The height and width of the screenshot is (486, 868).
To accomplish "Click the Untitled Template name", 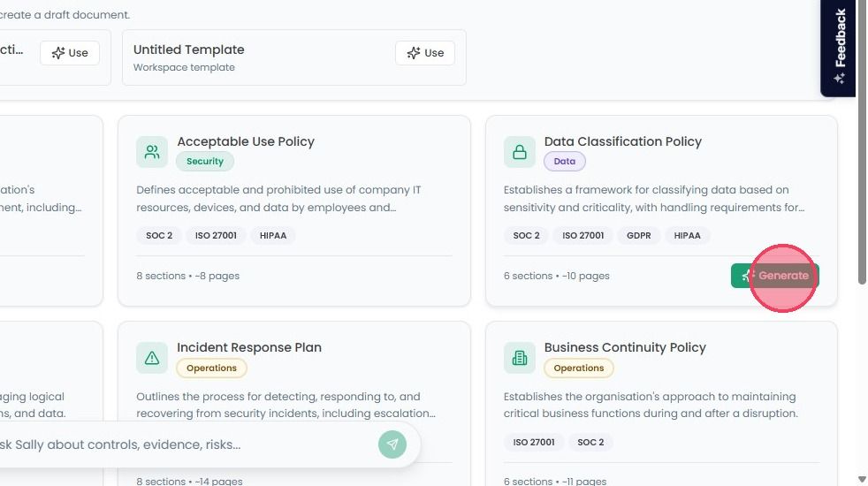I will tap(189, 49).
